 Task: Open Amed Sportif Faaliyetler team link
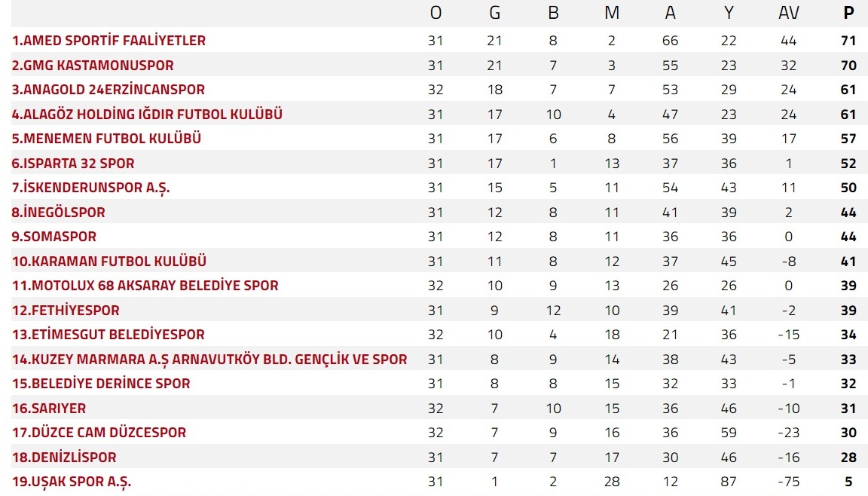click(108, 41)
